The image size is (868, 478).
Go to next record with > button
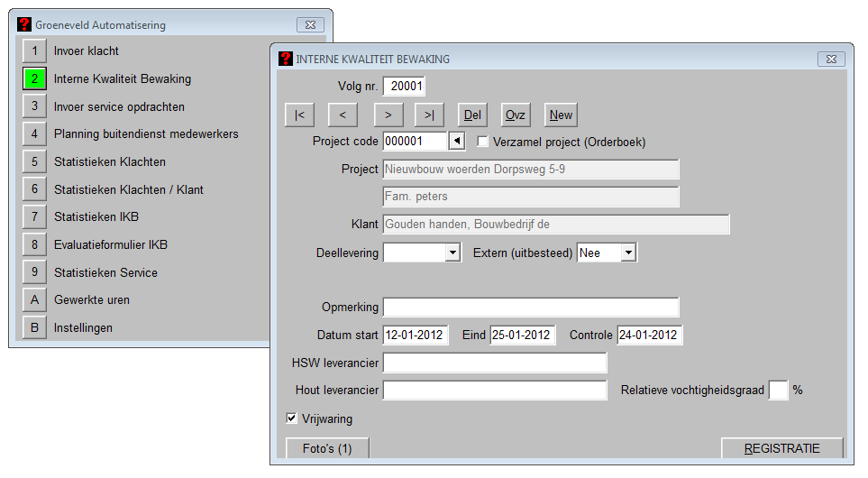pyautogui.click(x=387, y=115)
